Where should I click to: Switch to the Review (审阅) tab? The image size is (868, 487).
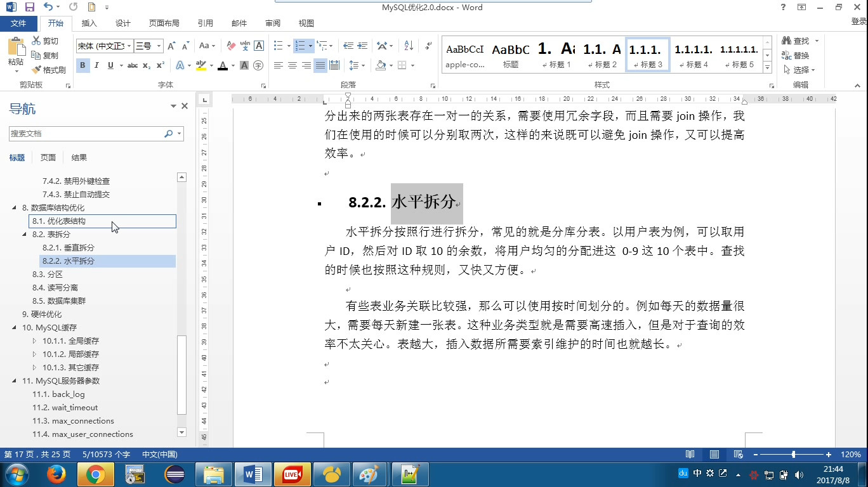[273, 23]
